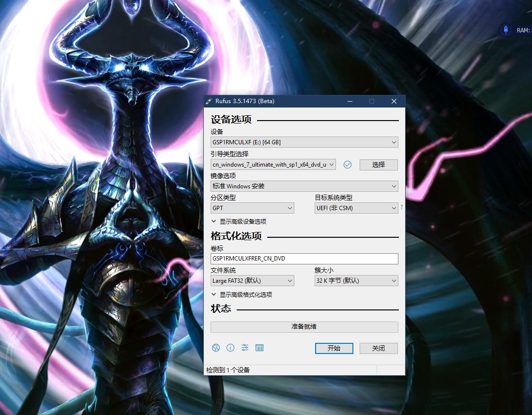532x415 pixels.
Task: Close the Rufus window with X
Action: (x=394, y=101)
